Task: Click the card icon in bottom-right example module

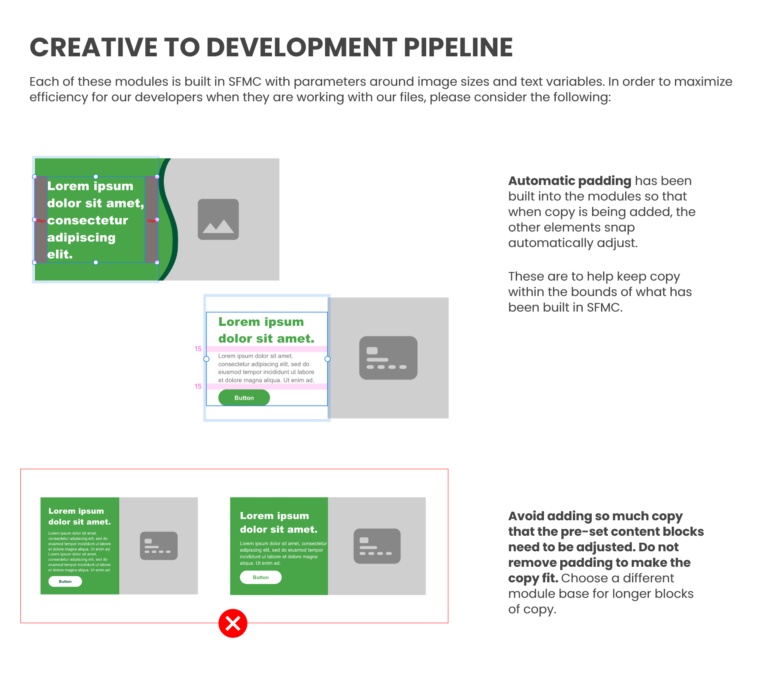Action: tap(376, 546)
